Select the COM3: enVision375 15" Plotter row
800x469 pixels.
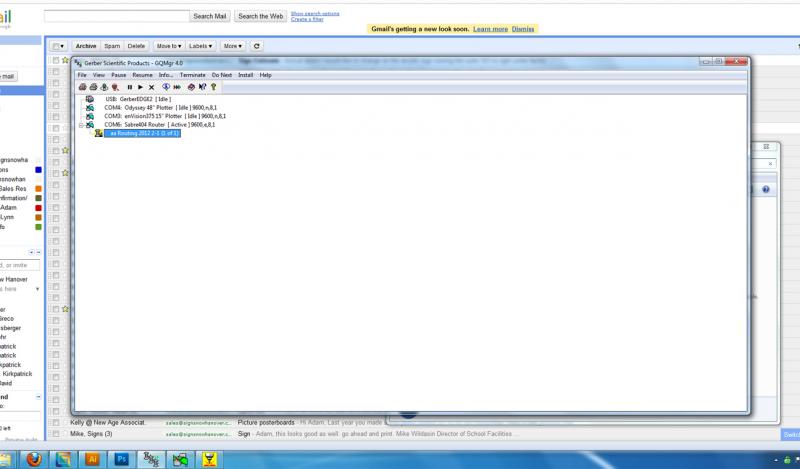coord(165,116)
